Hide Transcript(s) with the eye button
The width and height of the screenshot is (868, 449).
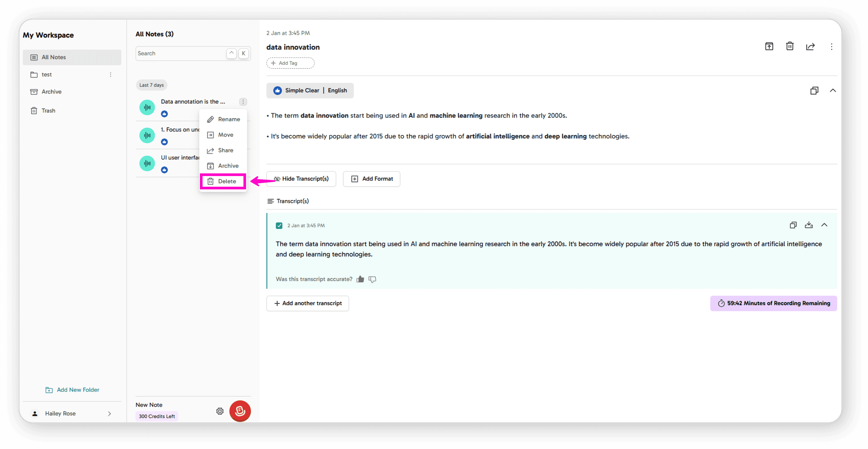pos(301,179)
